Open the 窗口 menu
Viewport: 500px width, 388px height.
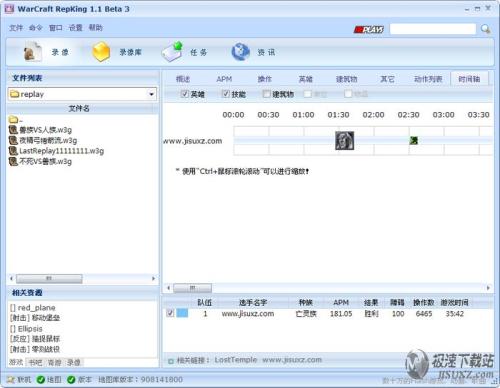[56, 28]
